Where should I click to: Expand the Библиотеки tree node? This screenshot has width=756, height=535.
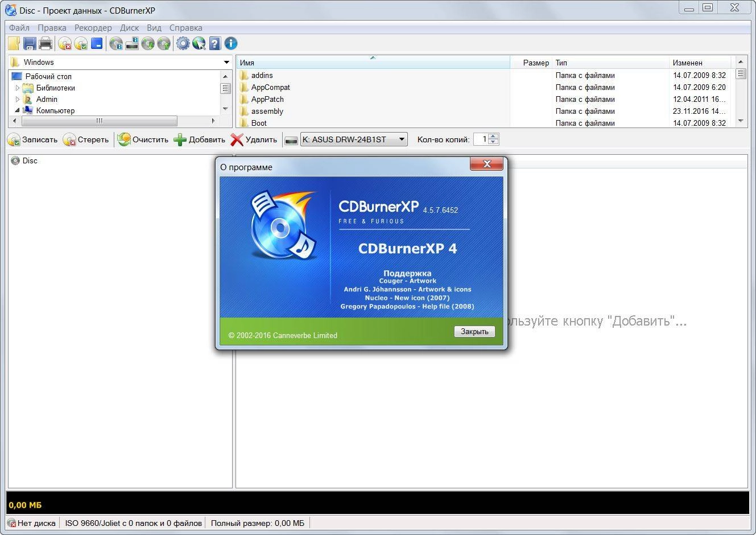[x=18, y=88]
